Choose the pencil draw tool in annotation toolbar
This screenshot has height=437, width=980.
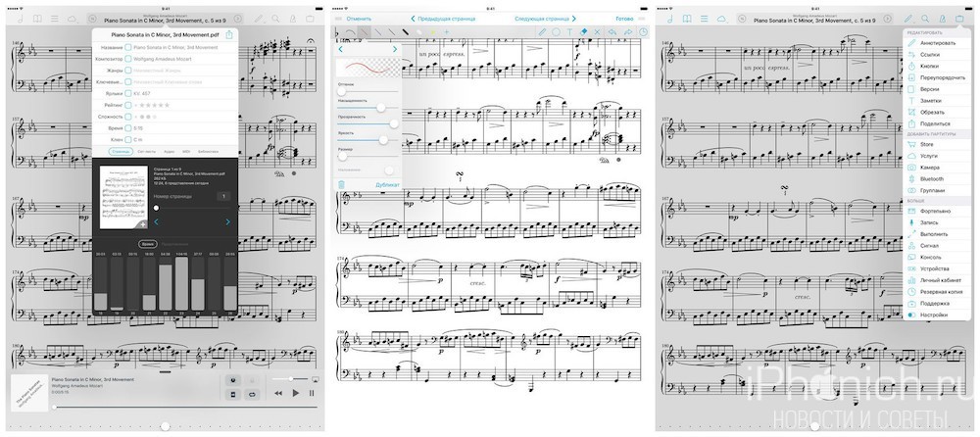click(x=542, y=32)
